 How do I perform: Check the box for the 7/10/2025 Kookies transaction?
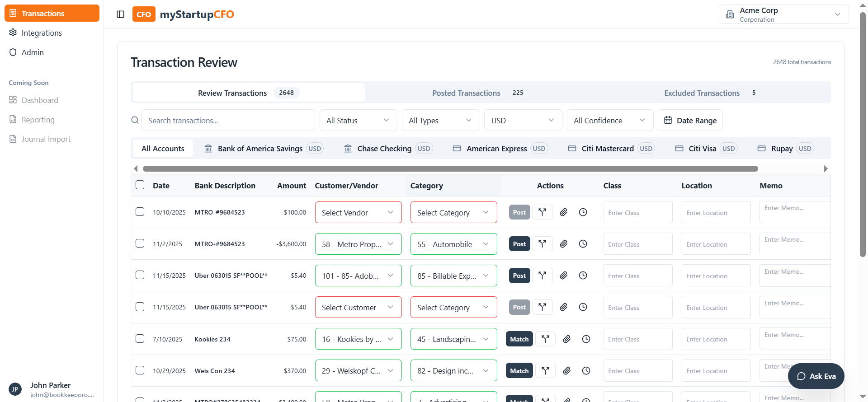[x=140, y=339]
